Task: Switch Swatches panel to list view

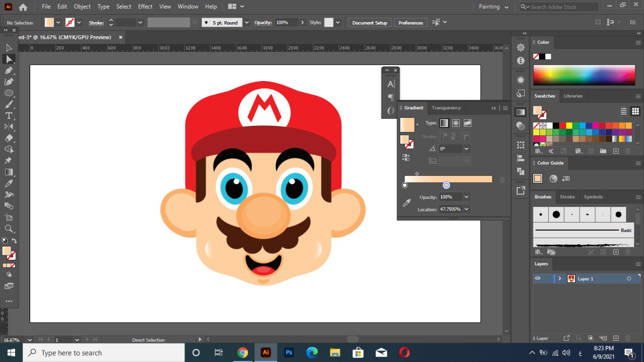Action: pos(624,111)
